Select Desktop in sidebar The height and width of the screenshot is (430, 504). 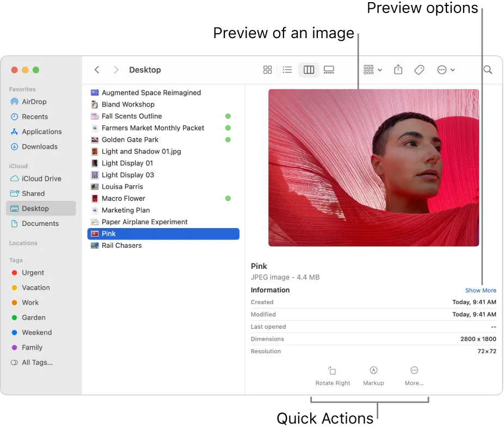pyautogui.click(x=41, y=208)
